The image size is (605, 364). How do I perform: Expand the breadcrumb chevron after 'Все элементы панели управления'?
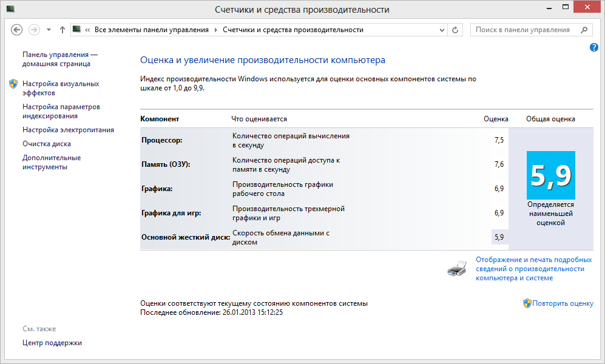pos(215,30)
